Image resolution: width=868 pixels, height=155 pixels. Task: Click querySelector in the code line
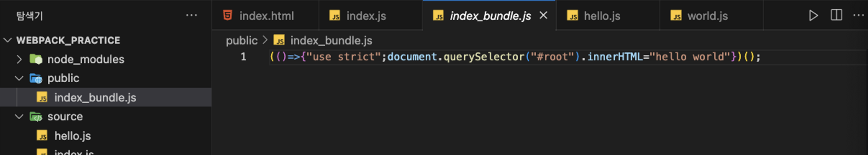(484, 56)
